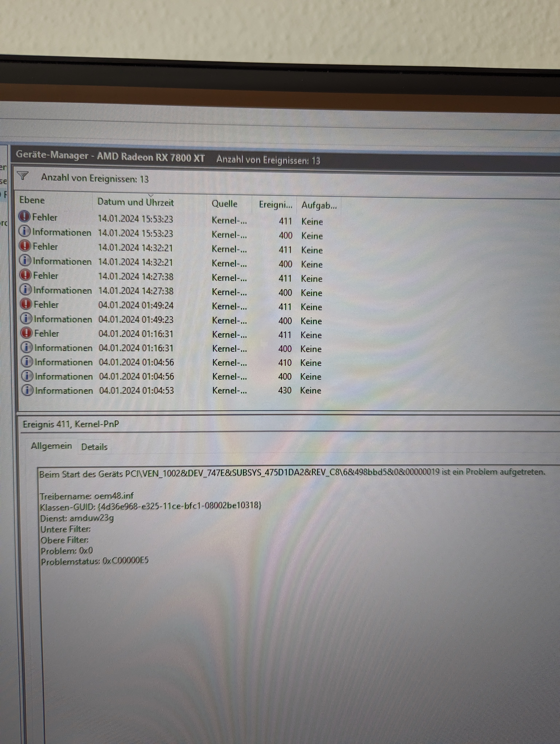Viewport: 560px width, 744px height.
Task: Click the error icon of the 01:16:31 Fehler event
Action: 27,333
